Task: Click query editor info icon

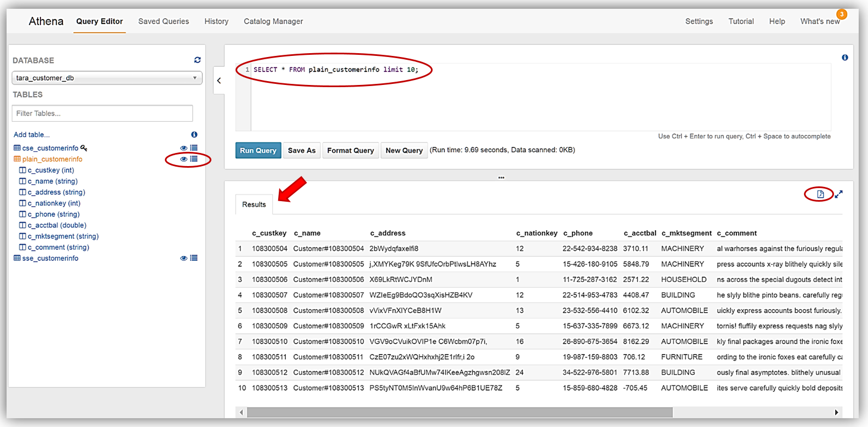Action: pos(845,58)
